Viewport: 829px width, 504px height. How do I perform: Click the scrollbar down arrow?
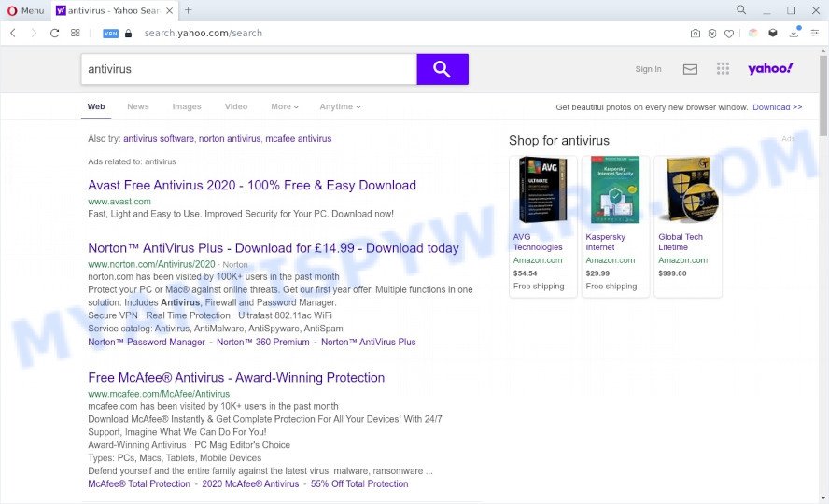point(823,498)
